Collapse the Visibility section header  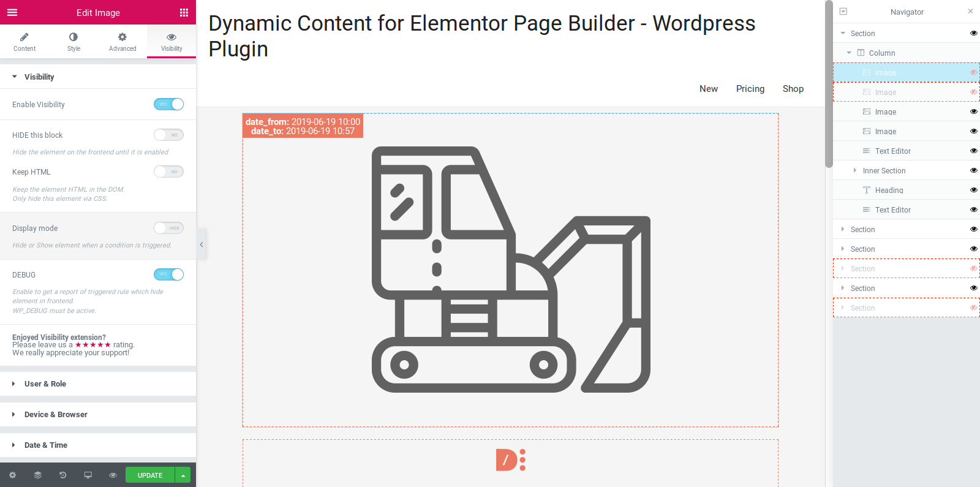[x=98, y=77]
